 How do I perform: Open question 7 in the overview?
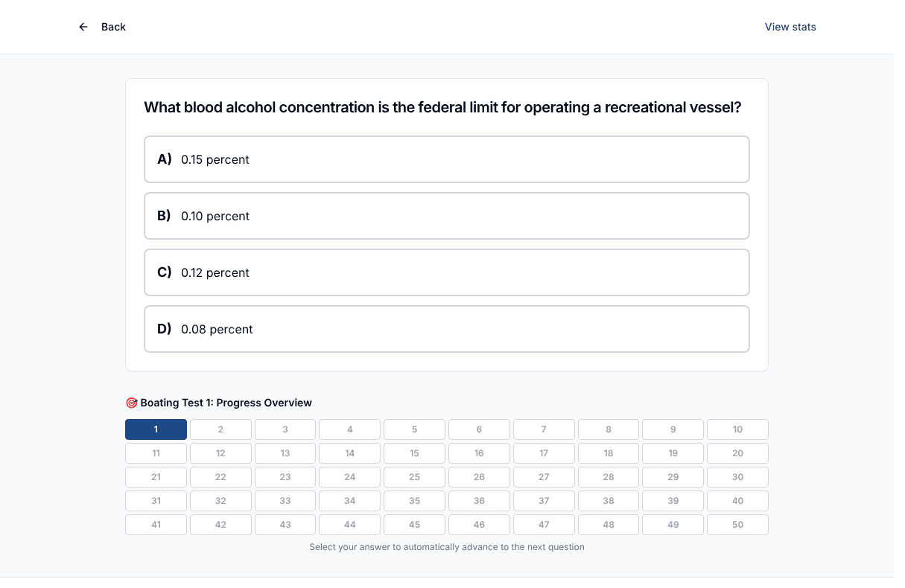pyautogui.click(x=544, y=429)
